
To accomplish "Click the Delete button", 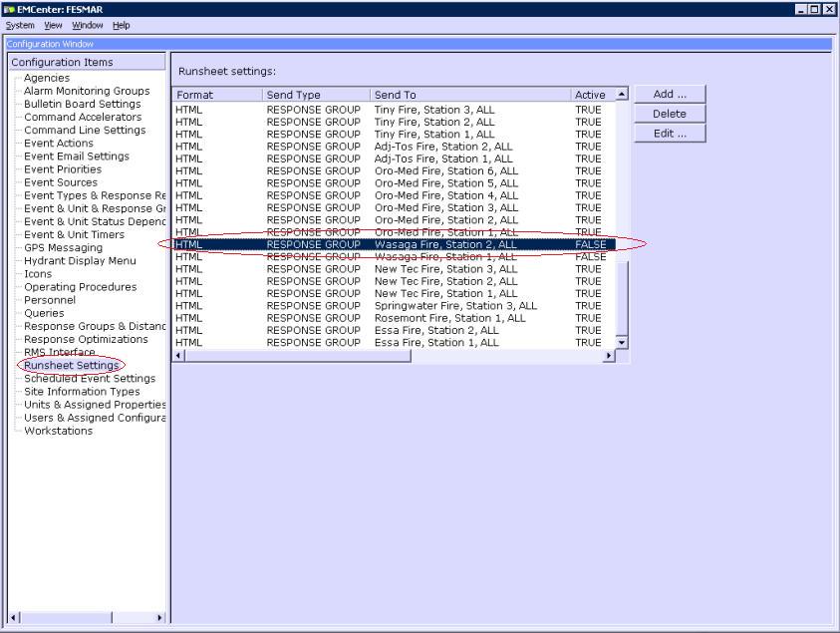I will pos(669,114).
